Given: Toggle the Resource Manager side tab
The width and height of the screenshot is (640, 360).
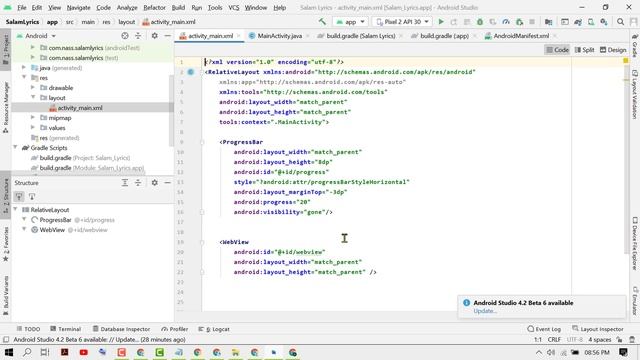Looking at the screenshot, I should click(x=6, y=107).
